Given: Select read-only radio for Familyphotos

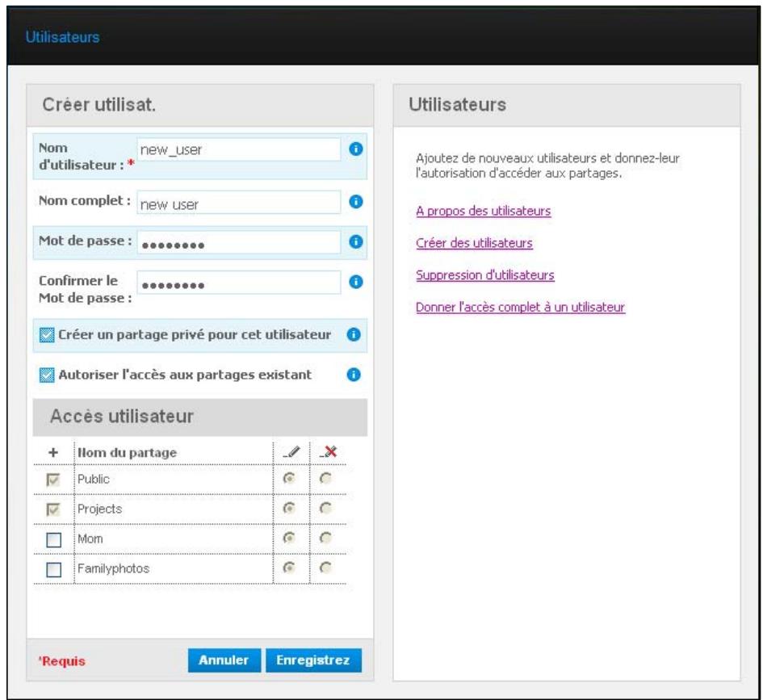Looking at the screenshot, I should click(325, 568).
